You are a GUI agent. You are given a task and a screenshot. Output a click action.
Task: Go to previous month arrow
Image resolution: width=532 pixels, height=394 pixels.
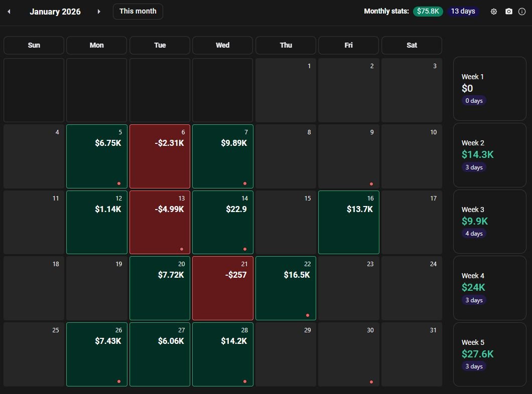9,12
